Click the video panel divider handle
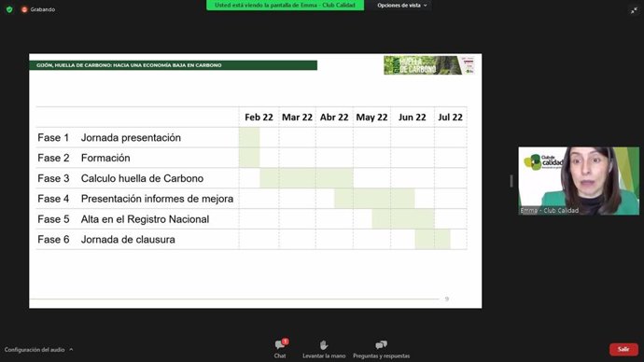 point(511,181)
